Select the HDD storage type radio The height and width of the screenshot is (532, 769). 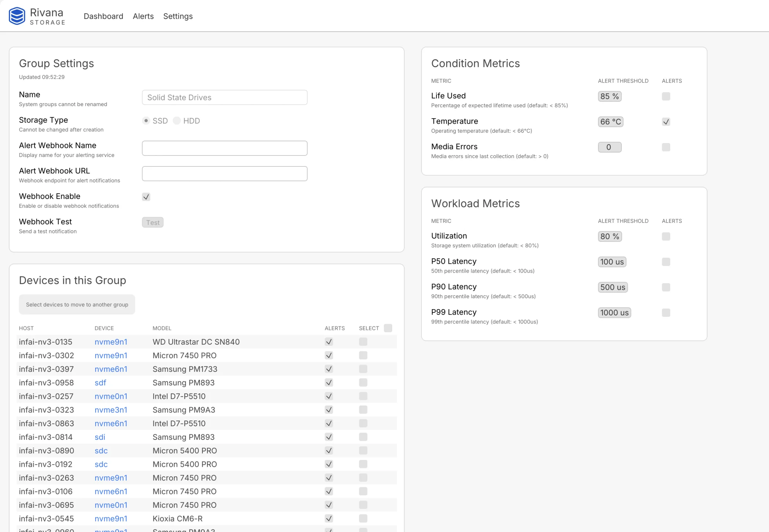tap(177, 121)
